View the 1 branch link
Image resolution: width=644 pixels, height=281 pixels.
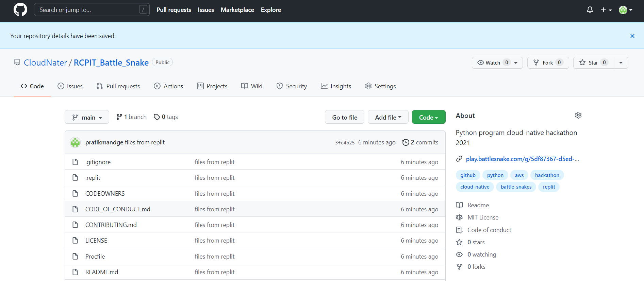131,117
